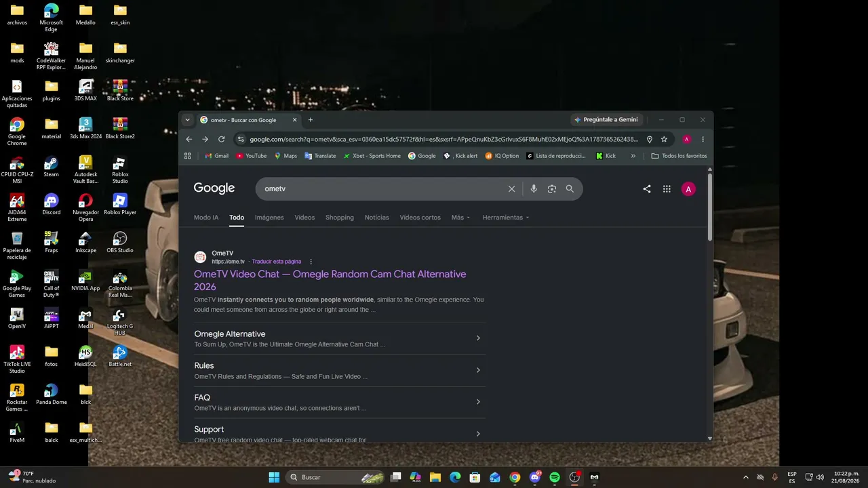Expand the FAQ sitelink arrow
868x488 pixels.
478,402
